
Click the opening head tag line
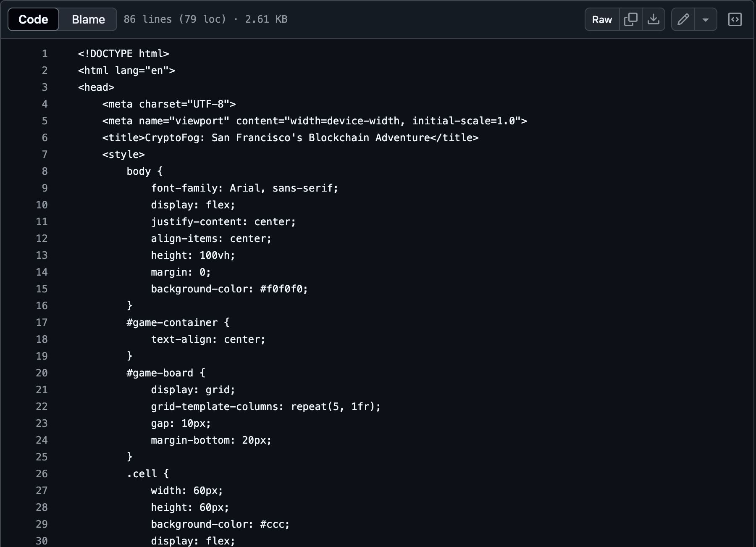tap(96, 87)
